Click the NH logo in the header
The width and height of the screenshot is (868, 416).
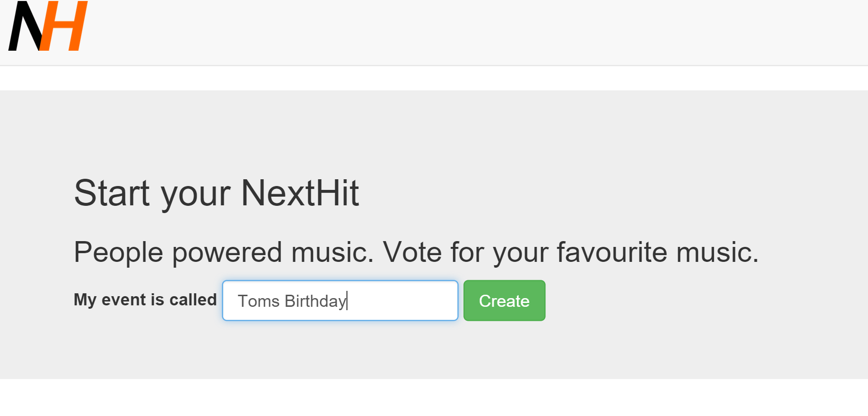pos(48,26)
